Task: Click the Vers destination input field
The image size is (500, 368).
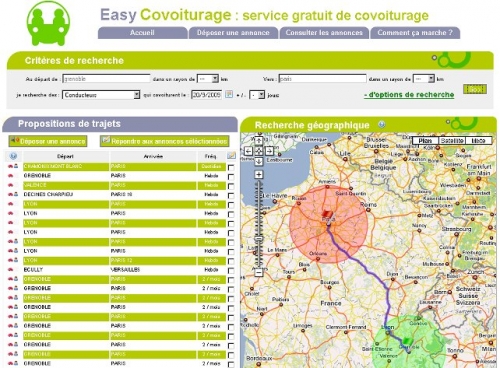Action: pyautogui.click(x=322, y=79)
